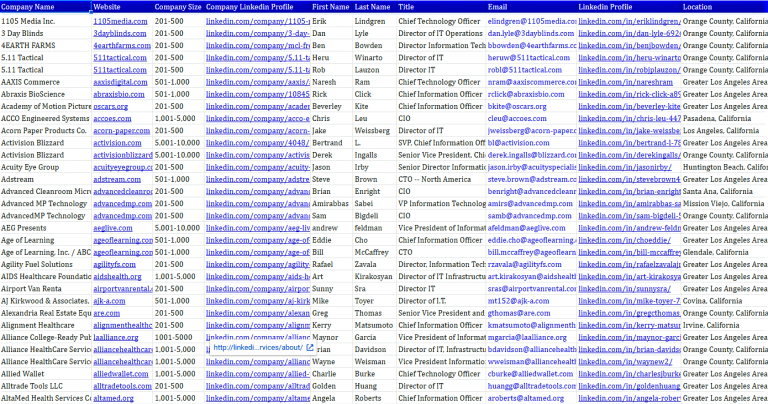Open the linkedin.com/in/eriklindgren profile link
The image size is (768, 404).
pos(629,22)
